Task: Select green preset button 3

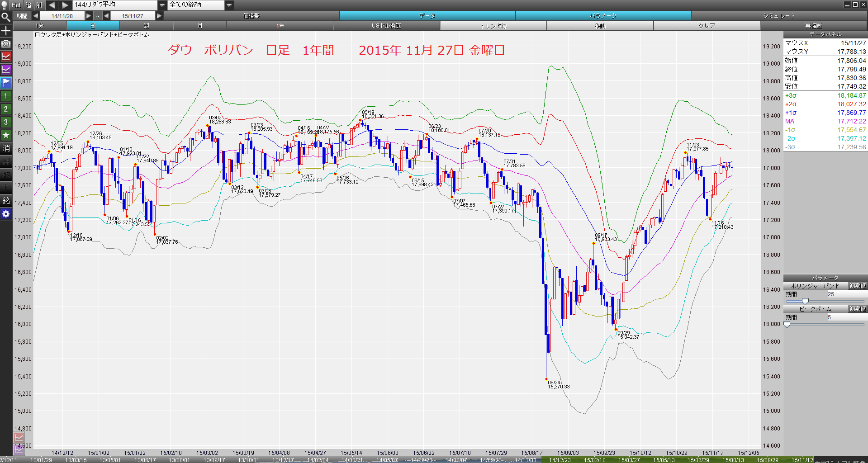Action: click(x=6, y=122)
